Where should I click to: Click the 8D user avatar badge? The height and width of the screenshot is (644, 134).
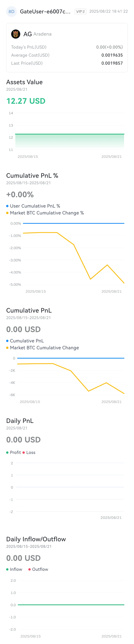pos(11,11)
